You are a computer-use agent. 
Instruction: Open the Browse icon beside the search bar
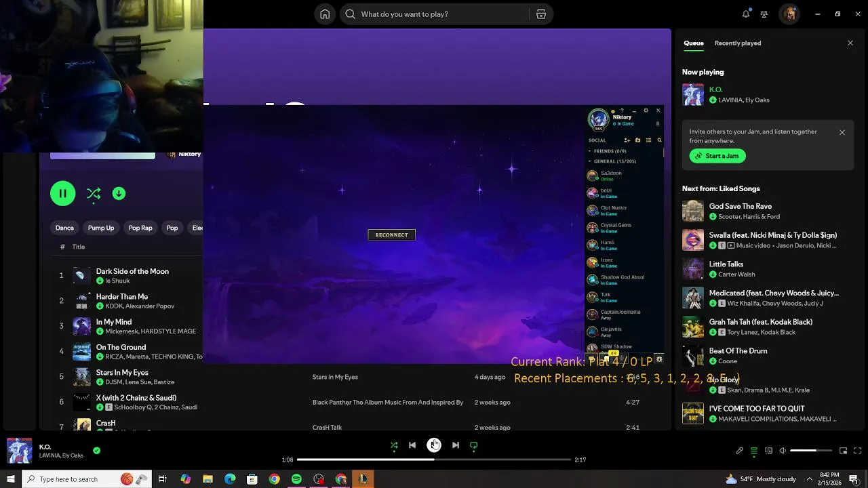[x=540, y=14]
